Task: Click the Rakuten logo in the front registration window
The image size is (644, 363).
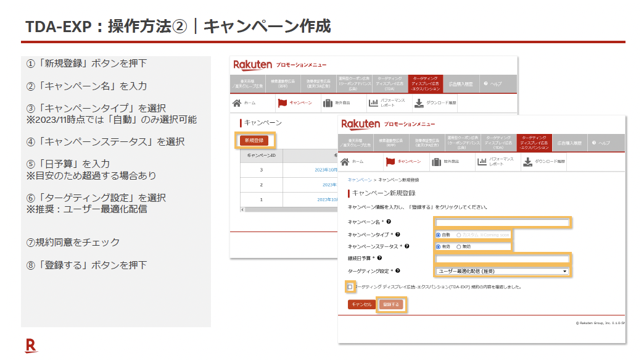Action: pos(361,124)
